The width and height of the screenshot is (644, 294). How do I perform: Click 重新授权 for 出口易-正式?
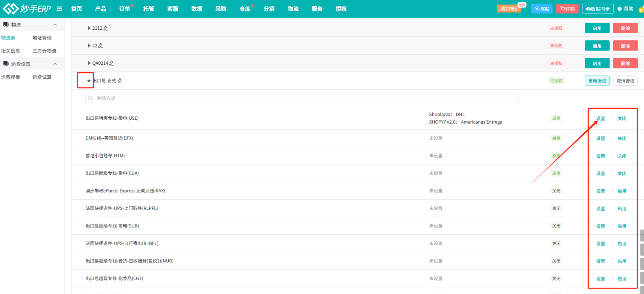(x=597, y=81)
